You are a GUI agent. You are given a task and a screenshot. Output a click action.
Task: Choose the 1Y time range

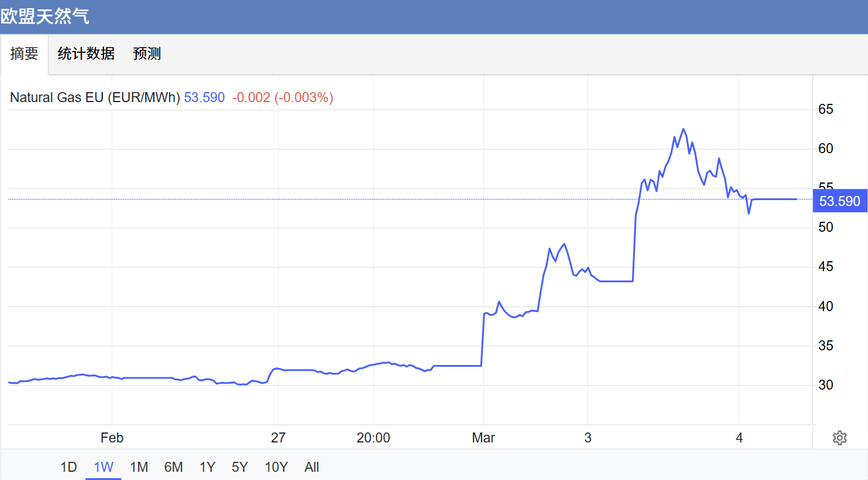click(x=207, y=467)
